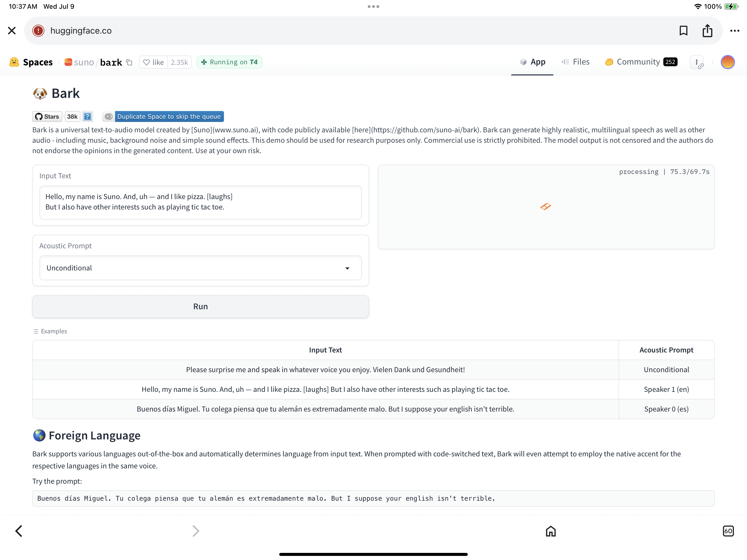This screenshot has width=747, height=560.
Task: Click the Bark dog emoji heading
Action: point(56,93)
